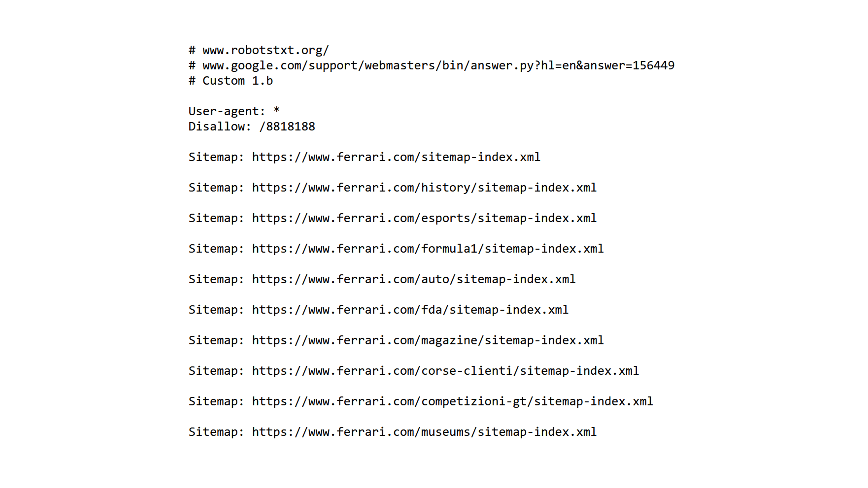Click the corse-clienti sitemap-index URL
Screen dimensions: 868x488
point(445,371)
